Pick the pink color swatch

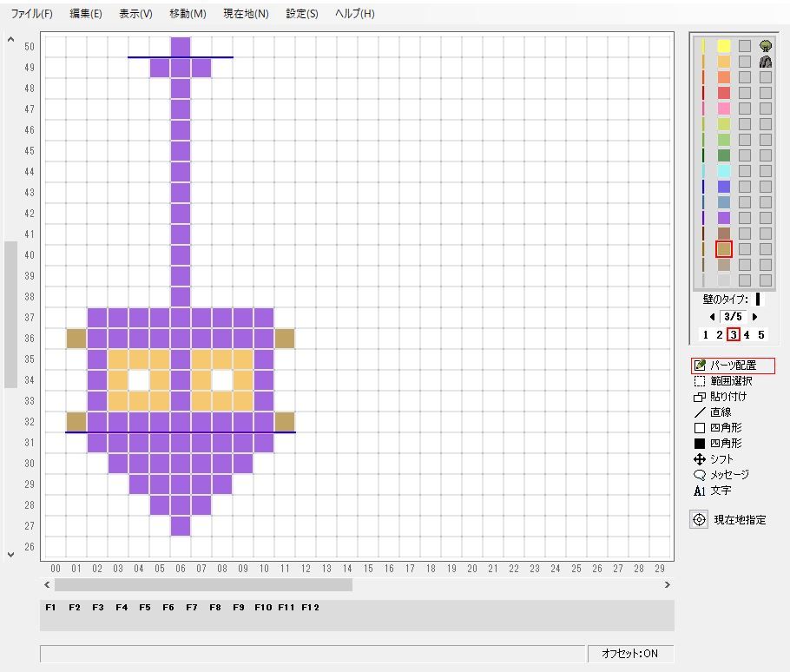tap(724, 109)
